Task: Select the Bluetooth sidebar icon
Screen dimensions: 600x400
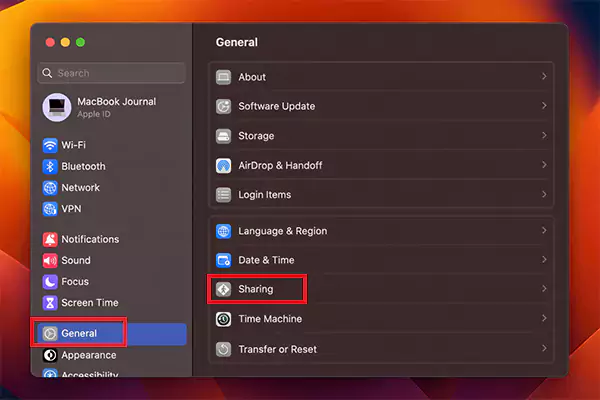Action: pyautogui.click(x=50, y=166)
